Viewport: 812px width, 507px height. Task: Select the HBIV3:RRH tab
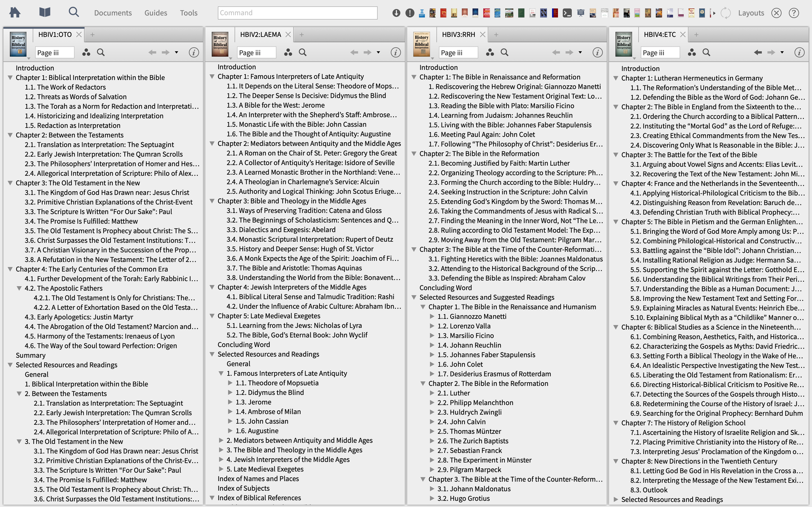point(458,35)
